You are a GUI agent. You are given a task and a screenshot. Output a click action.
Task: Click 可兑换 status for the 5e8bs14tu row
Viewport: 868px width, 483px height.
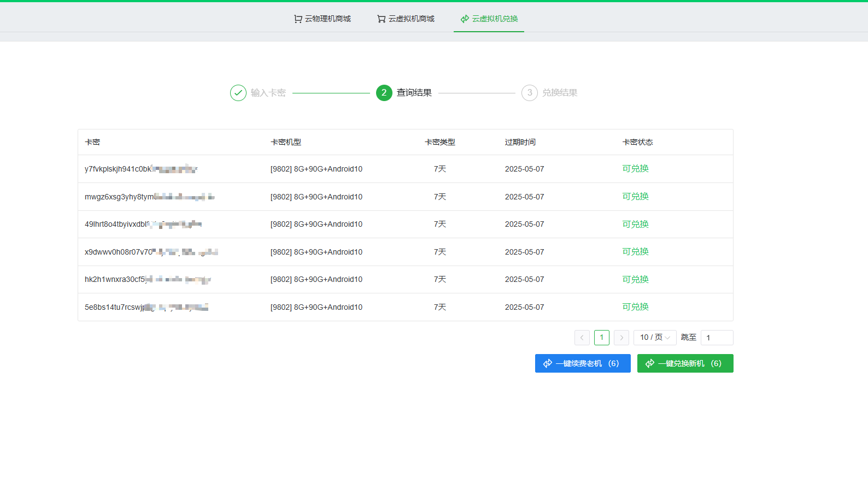click(x=635, y=307)
